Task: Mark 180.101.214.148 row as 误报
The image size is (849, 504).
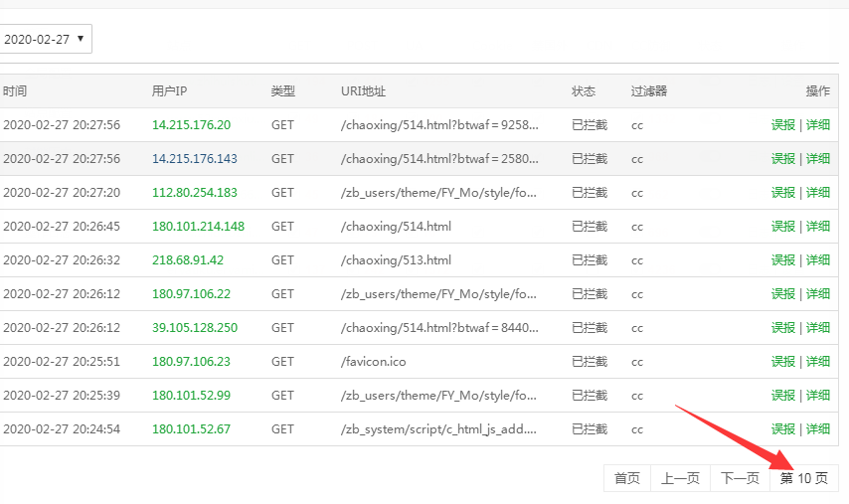Action: coord(783,227)
